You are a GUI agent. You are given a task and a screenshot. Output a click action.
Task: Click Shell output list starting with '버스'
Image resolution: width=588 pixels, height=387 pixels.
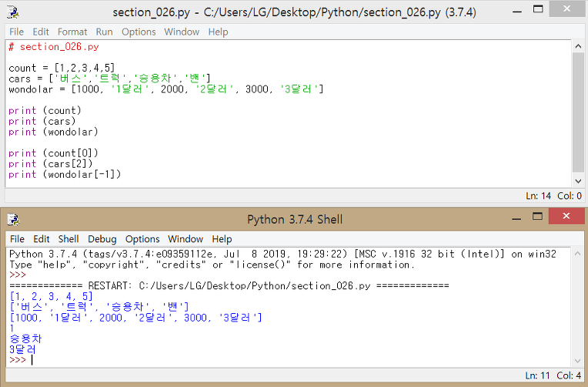99,307
